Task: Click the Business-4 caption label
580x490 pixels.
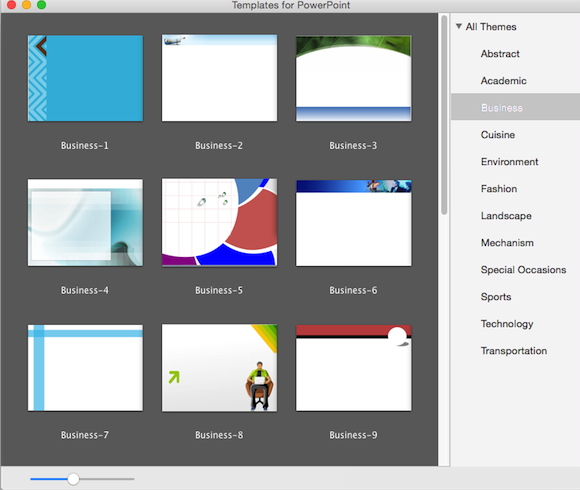Action: 85,290
